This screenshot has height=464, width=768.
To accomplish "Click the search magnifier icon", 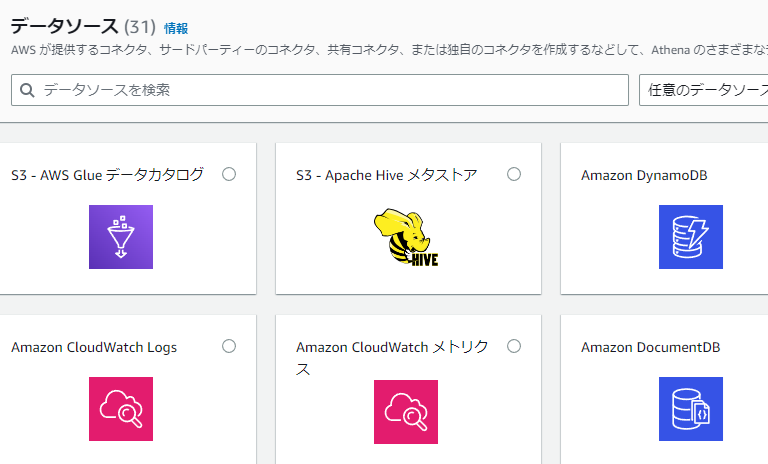I will tap(28, 90).
